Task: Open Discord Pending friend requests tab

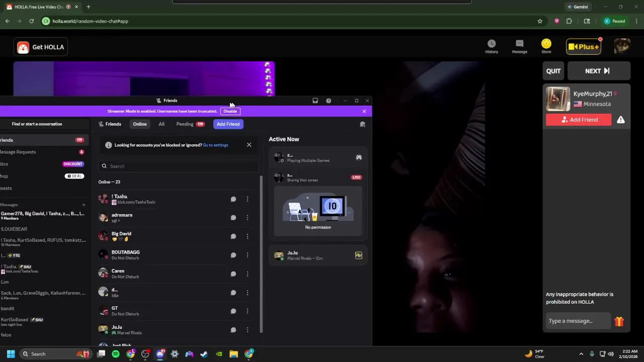Action: pyautogui.click(x=190, y=124)
